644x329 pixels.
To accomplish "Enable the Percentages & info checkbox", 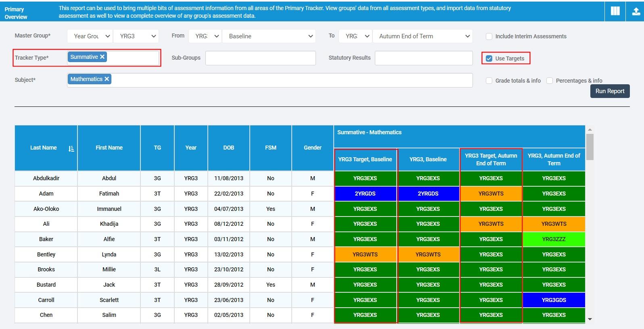I will tap(550, 81).
